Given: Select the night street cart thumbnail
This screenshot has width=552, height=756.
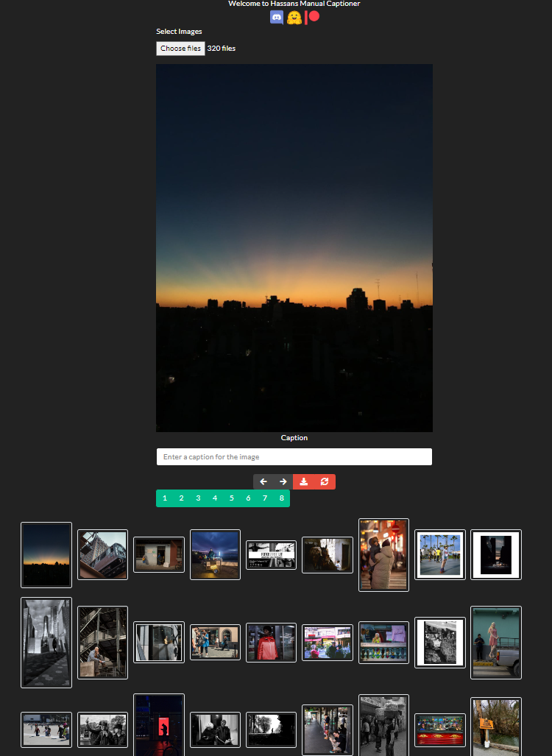Looking at the screenshot, I should (215, 555).
